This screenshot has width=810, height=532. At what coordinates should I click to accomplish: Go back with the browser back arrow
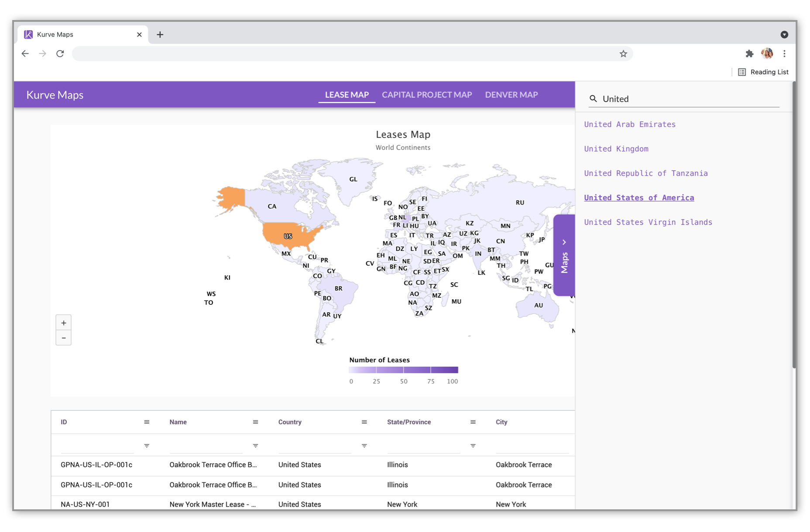click(x=25, y=54)
